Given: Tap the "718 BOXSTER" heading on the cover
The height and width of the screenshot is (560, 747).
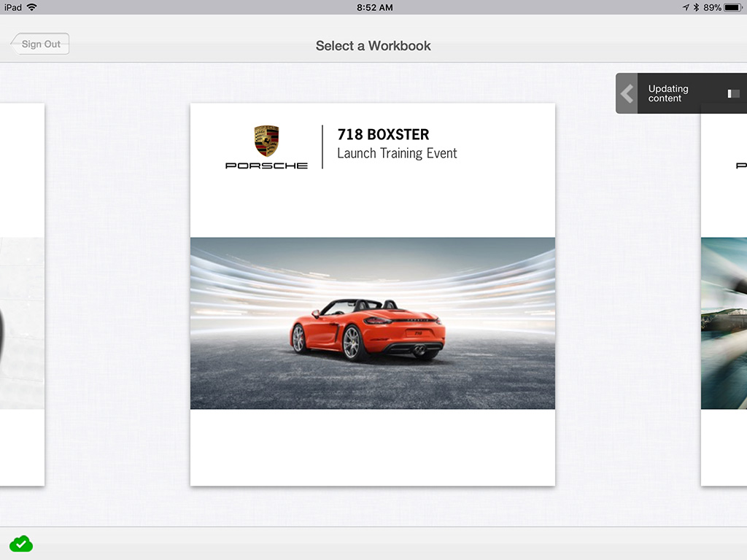Looking at the screenshot, I should click(383, 134).
